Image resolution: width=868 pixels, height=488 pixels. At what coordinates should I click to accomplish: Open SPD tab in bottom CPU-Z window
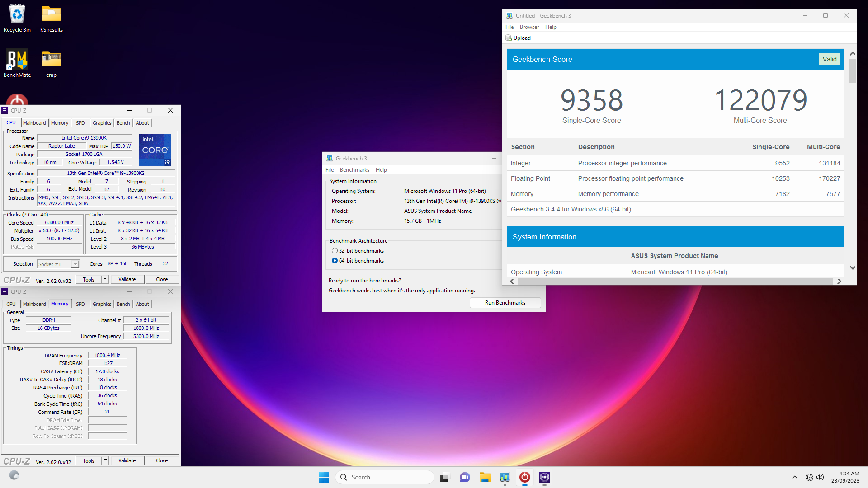click(x=80, y=304)
